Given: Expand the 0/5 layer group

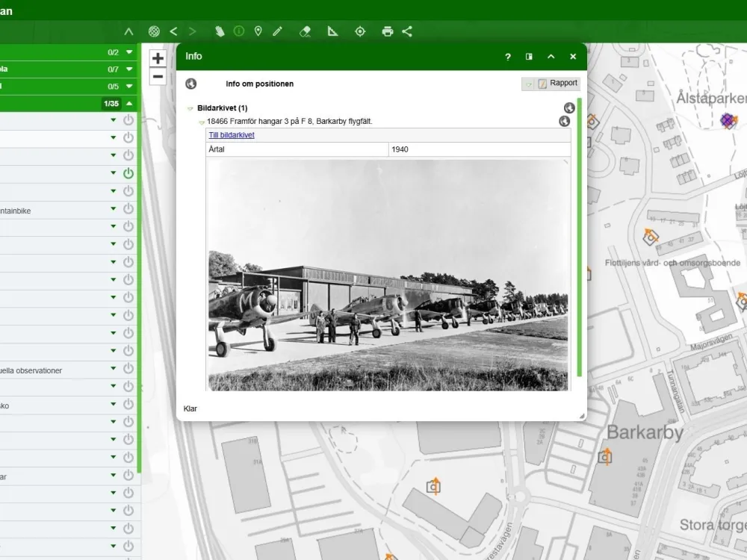Looking at the screenshot, I should [129, 86].
